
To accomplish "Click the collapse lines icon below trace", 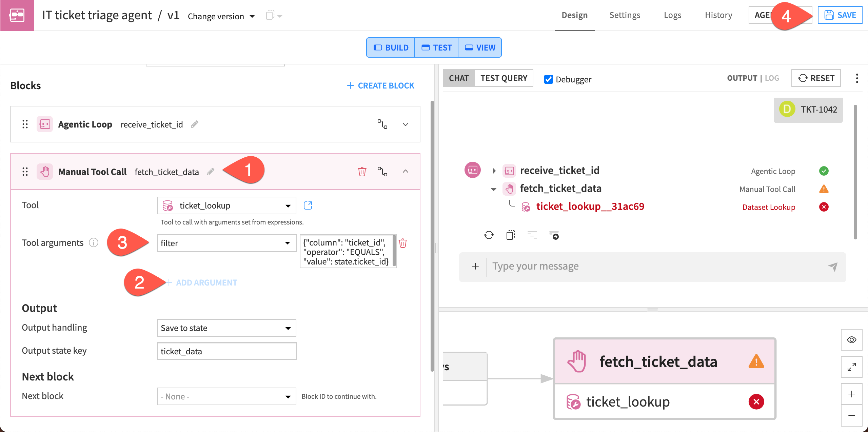I will pyautogui.click(x=532, y=235).
